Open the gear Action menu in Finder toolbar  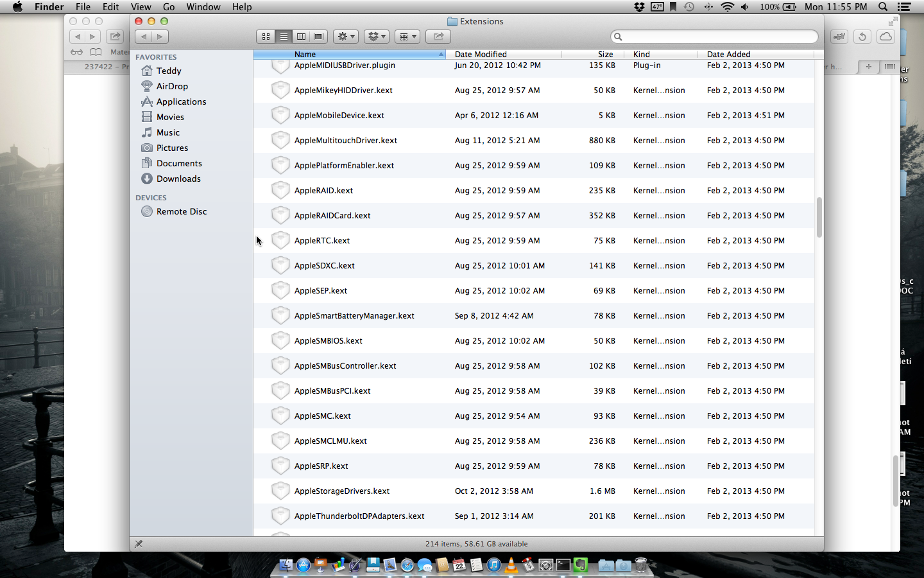[x=346, y=37]
